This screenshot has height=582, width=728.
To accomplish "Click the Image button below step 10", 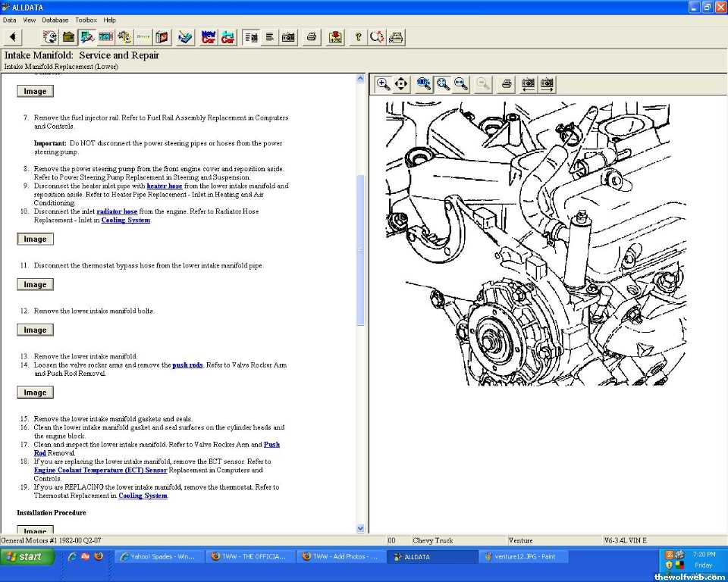I will pyautogui.click(x=35, y=239).
